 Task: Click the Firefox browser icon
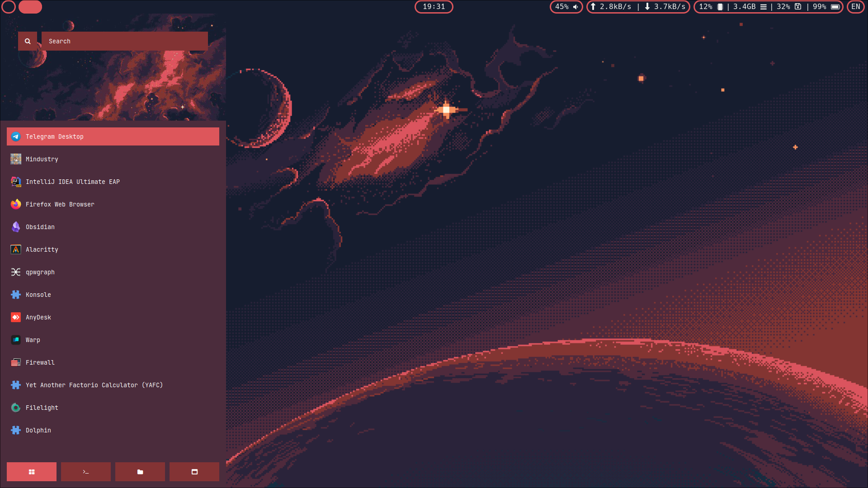(16, 204)
